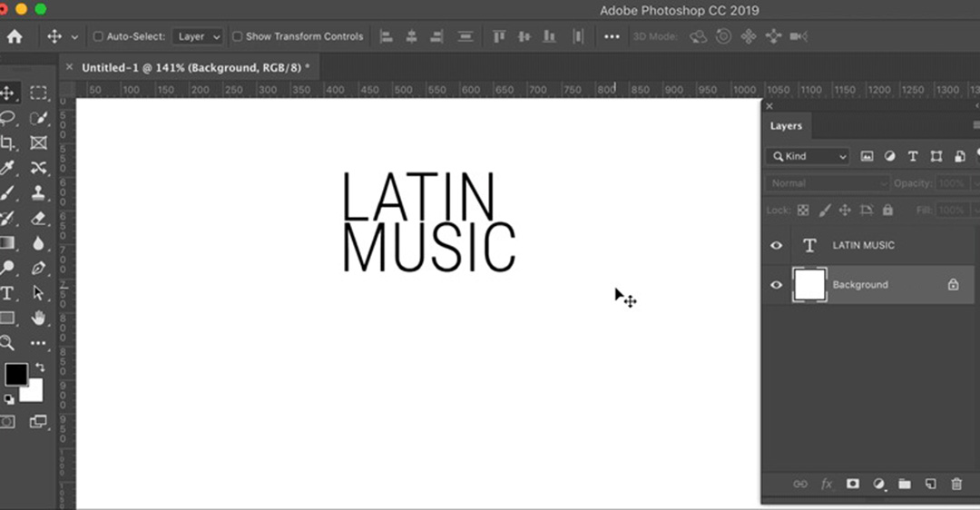Open the background color picker
The height and width of the screenshot is (510, 980).
(35, 394)
